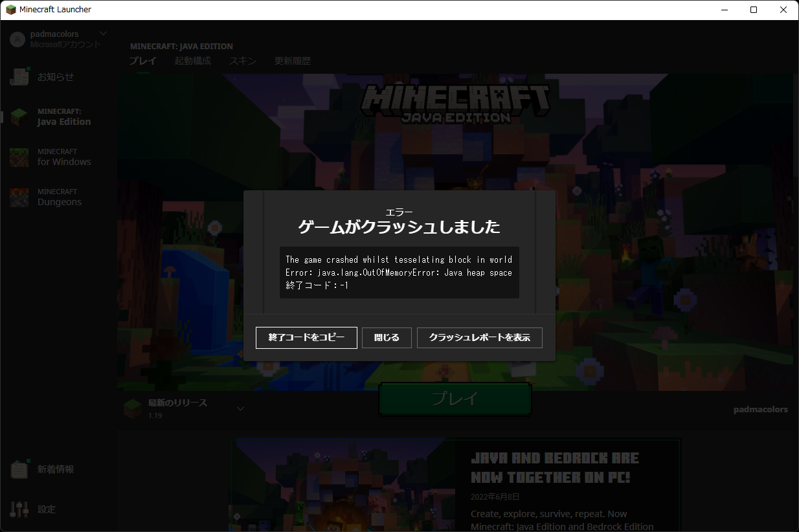Click the Java heap space error line
The image size is (799, 532).
(399, 272)
